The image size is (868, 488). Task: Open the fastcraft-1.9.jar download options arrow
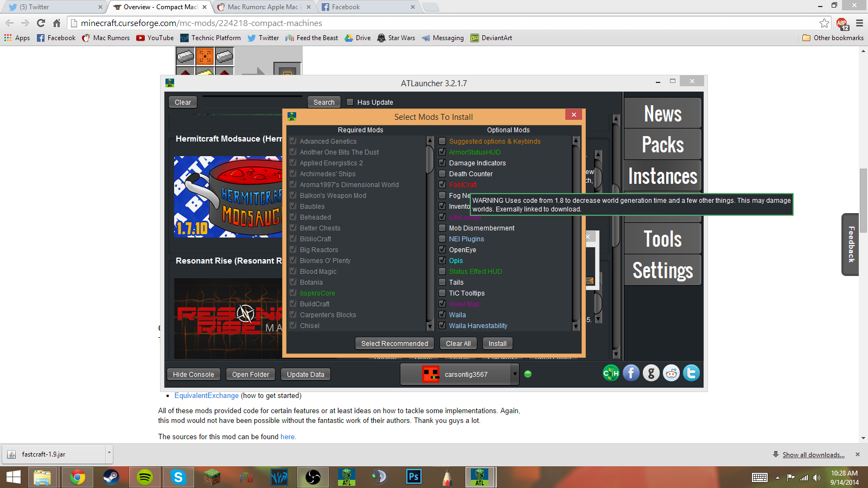point(109,452)
